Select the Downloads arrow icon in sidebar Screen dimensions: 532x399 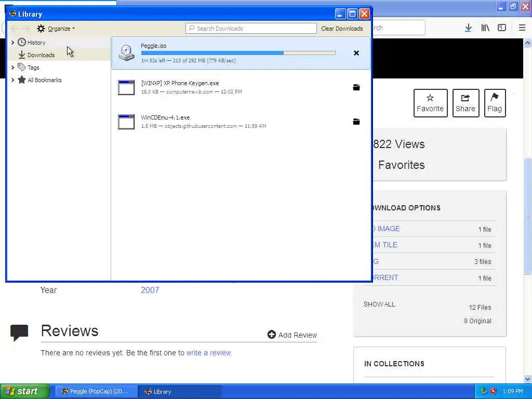tap(22, 55)
